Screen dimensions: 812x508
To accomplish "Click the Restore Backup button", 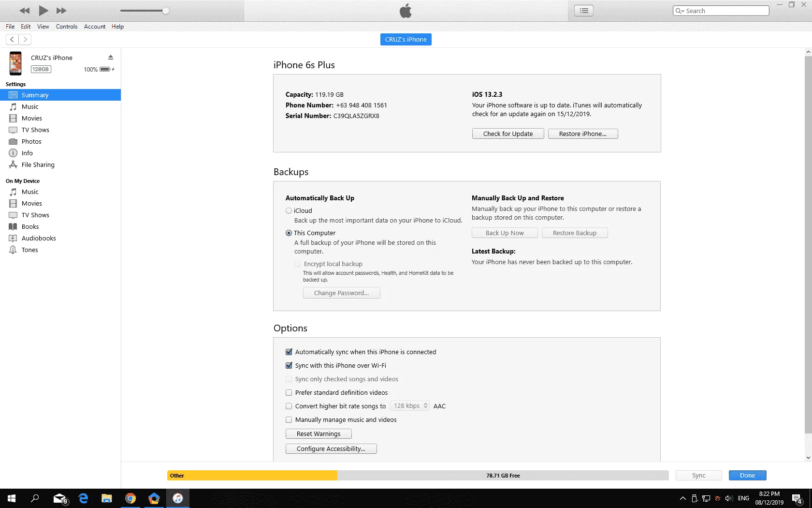I will tap(575, 233).
